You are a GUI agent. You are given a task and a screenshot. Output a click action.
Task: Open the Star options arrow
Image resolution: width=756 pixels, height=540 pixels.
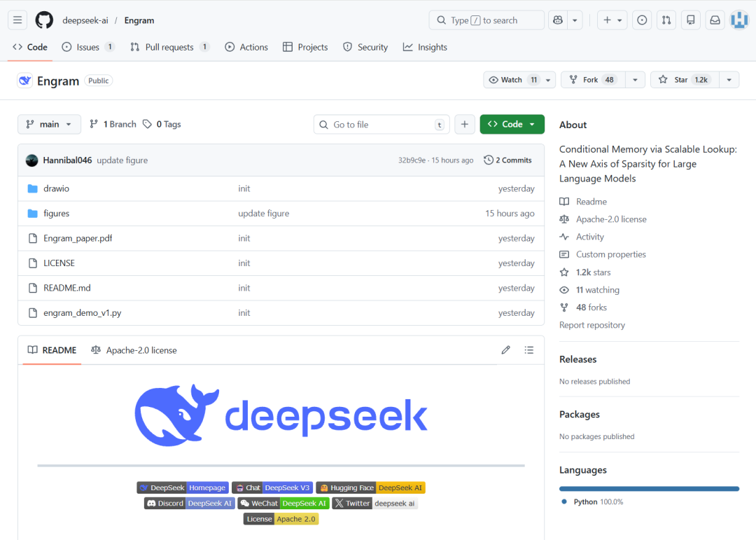click(x=728, y=79)
